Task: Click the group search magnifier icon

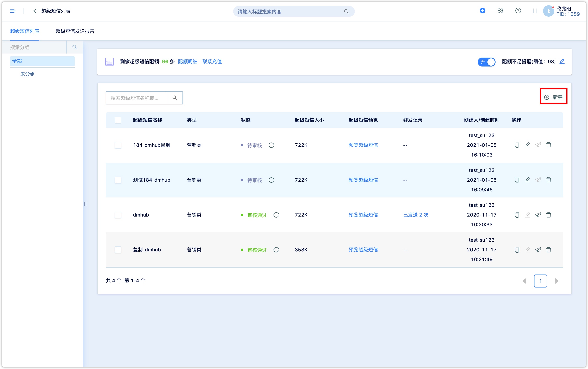Action: (75, 47)
